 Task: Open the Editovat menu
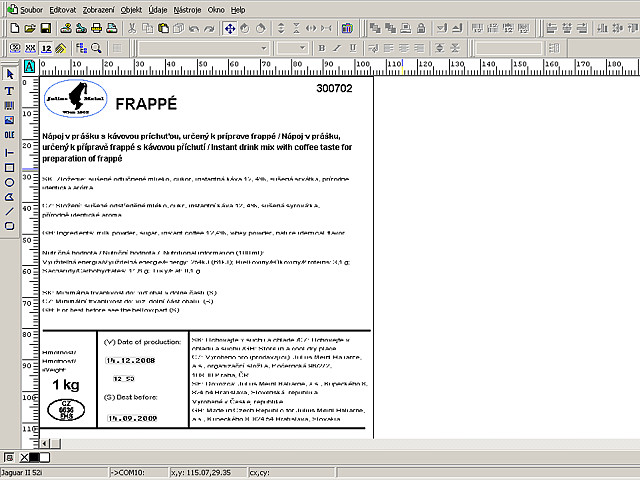[62, 10]
